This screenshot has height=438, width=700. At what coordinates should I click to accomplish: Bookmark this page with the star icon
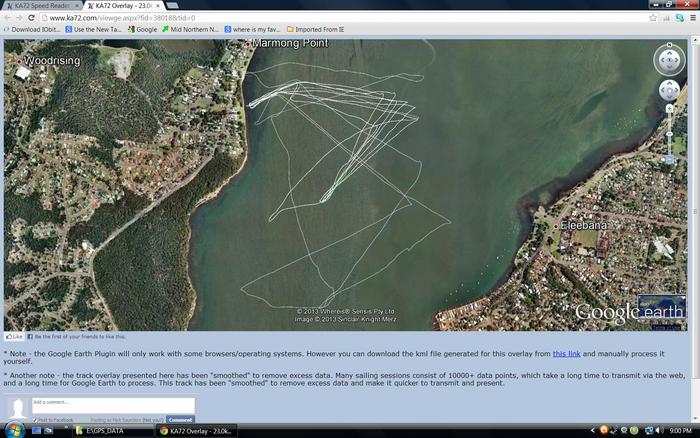(654, 18)
